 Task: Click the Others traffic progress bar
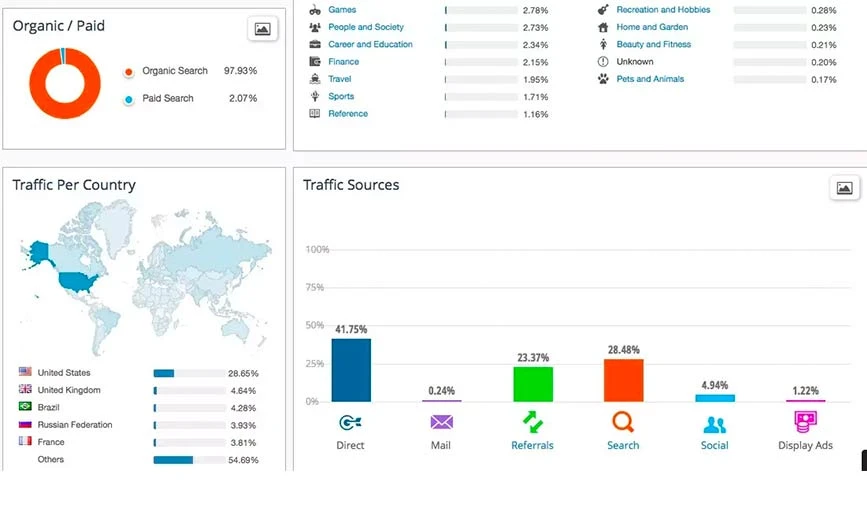189,460
